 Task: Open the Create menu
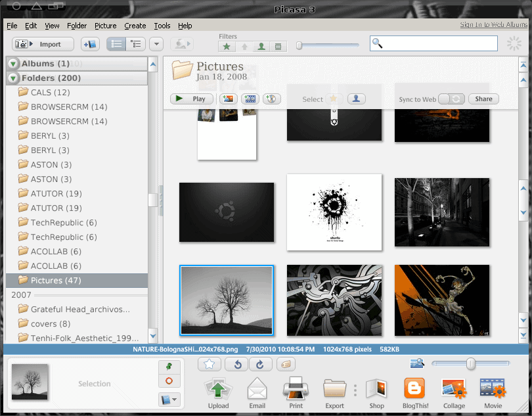[135, 26]
